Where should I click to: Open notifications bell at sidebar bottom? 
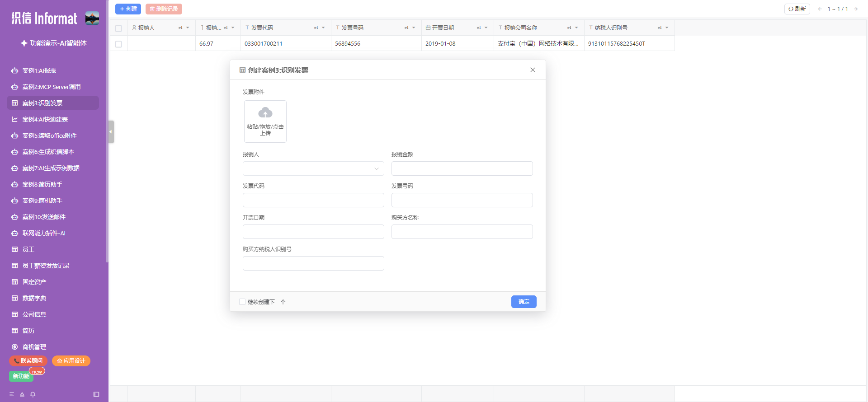pos(33,394)
